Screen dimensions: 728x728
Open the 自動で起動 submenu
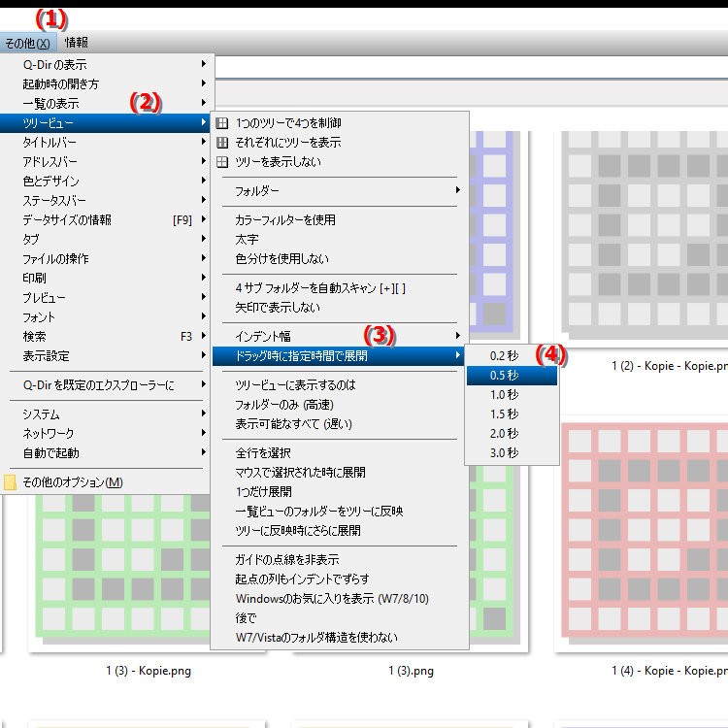click(x=105, y=453)
